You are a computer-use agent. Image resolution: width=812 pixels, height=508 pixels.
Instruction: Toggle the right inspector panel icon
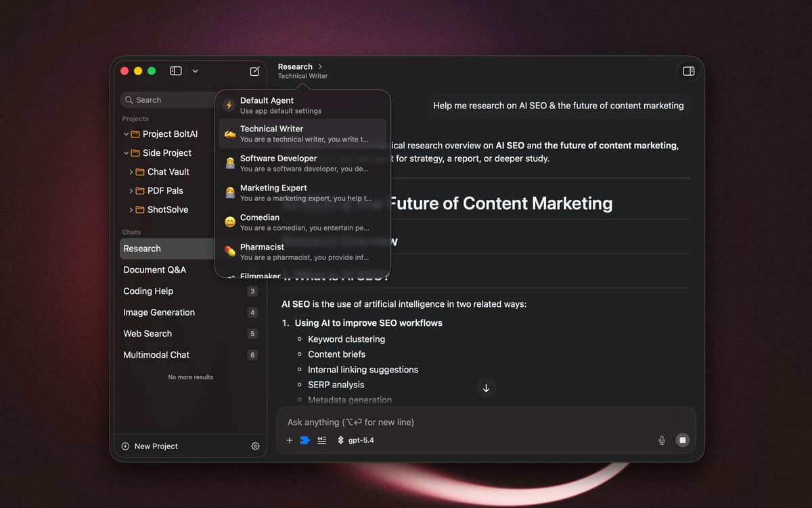click(x=688, y=71)
